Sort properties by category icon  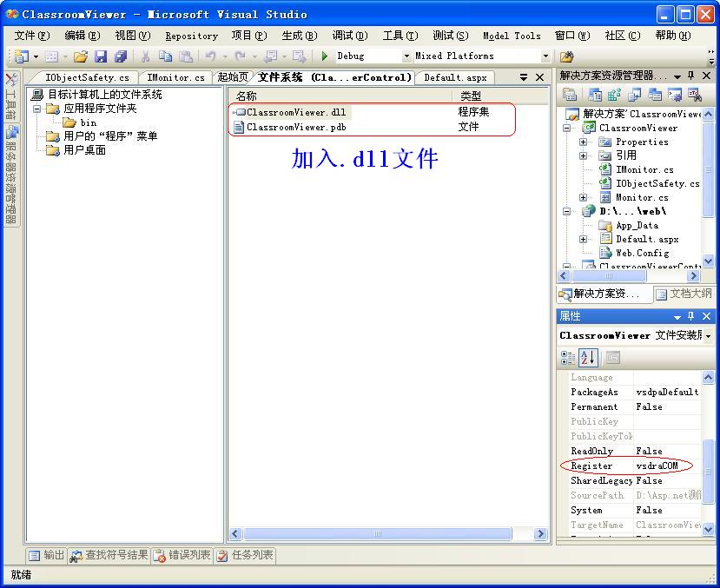pyautogui.click(x=568, y=358)
